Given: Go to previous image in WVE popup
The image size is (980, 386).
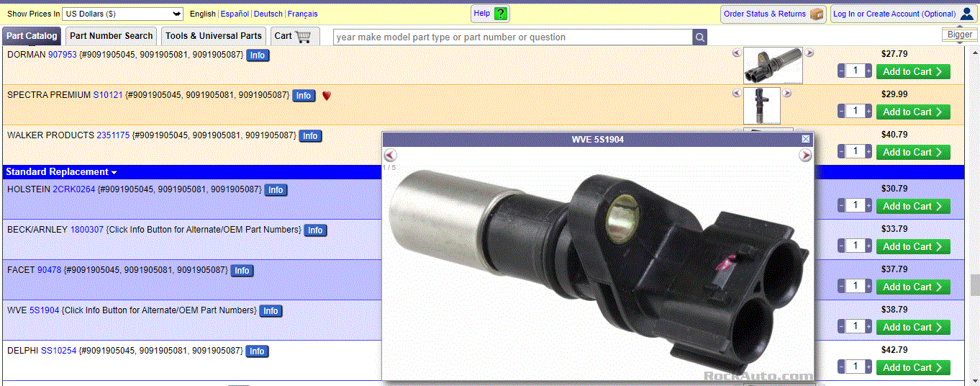Looking at the screenshot, I should click(390, 156).
